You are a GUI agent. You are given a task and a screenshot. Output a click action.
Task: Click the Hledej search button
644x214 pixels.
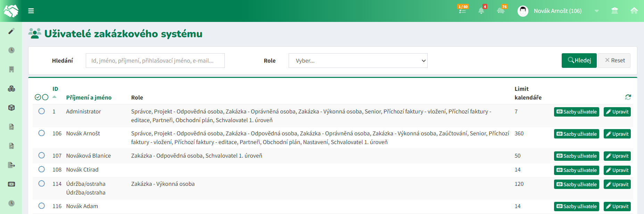tap(579, 61)
